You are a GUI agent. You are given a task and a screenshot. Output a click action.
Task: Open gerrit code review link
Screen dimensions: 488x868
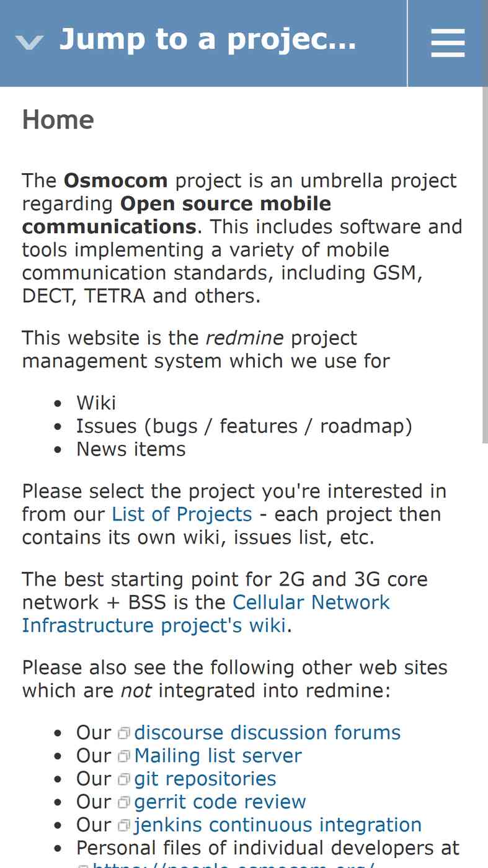tap(220, 802)
